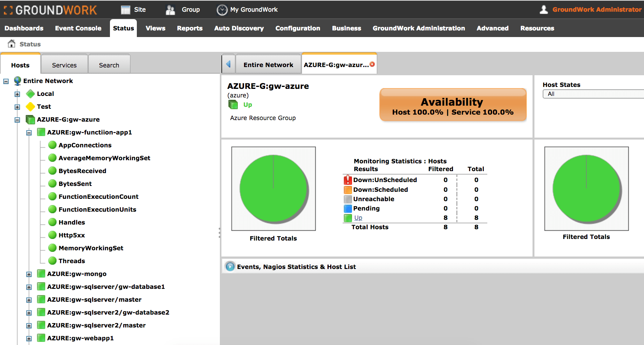Image resolution: width=644 pixels, height=345 pixels.
Task: Collapse AZURE:gw-functiion-app1 node
Action: (x=29, y=133)
